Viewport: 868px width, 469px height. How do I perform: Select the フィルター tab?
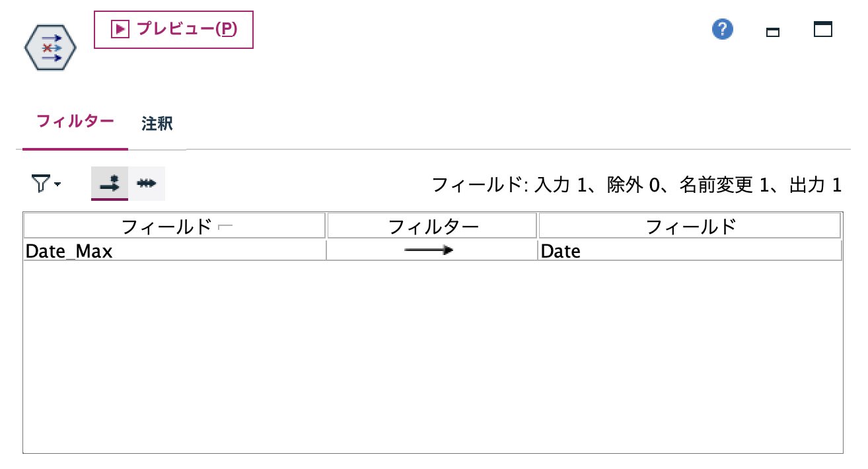point(74,122)
